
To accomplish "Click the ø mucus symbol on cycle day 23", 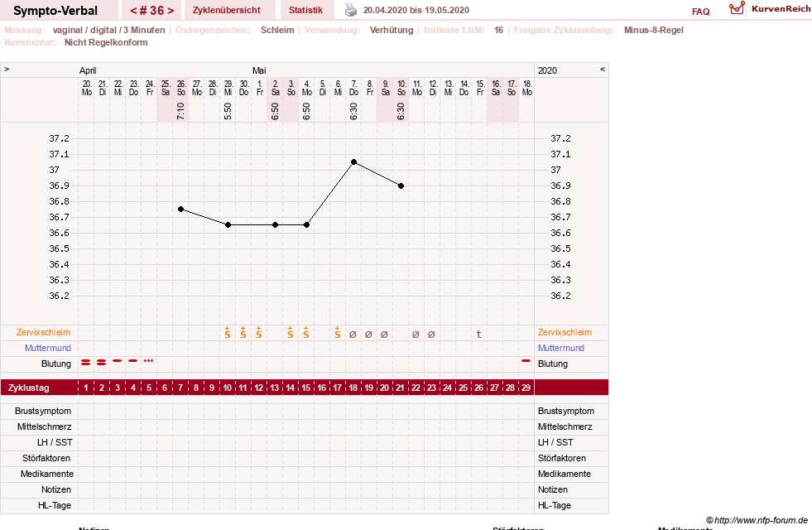I will click(x=431, y=335).
